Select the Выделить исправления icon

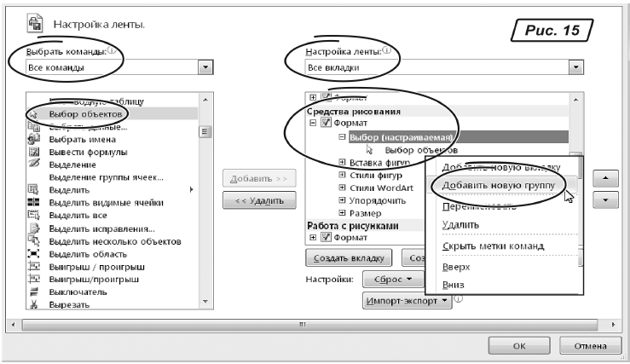click(x=35, y=228)
